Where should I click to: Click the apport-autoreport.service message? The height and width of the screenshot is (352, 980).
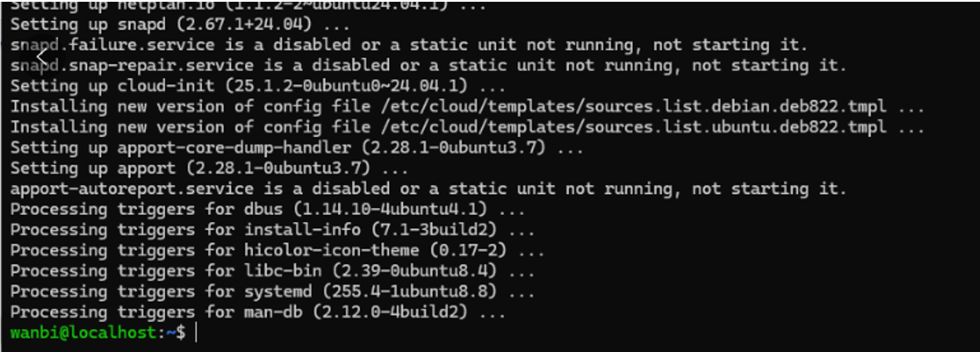[x=428, y=189]
